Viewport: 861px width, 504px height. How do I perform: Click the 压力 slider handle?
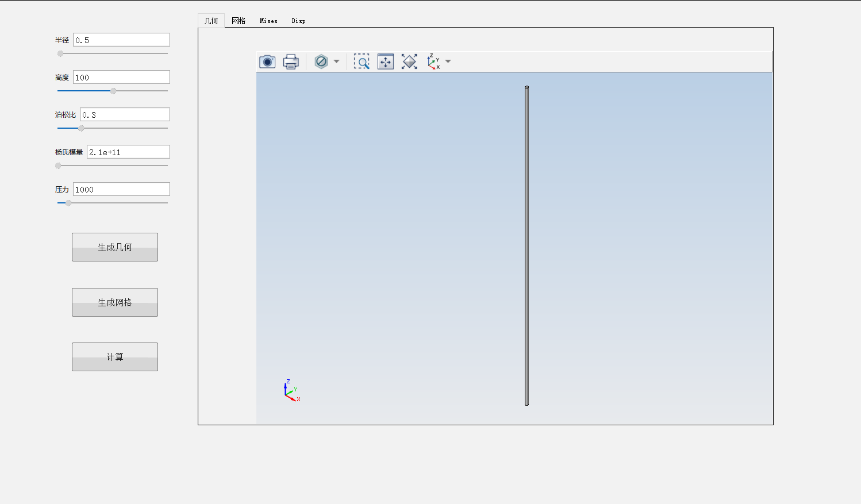pos(68,203)
